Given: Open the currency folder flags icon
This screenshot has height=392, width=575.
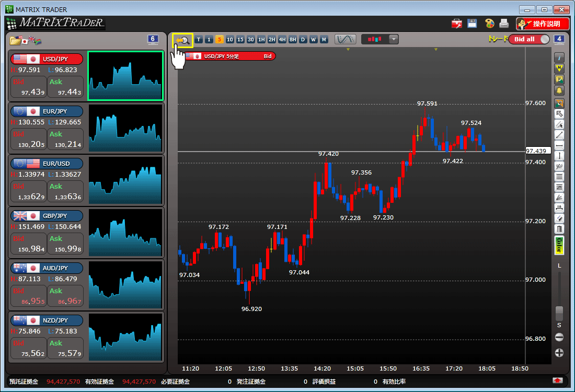Looking at the screenshot, I should (25, 40).
